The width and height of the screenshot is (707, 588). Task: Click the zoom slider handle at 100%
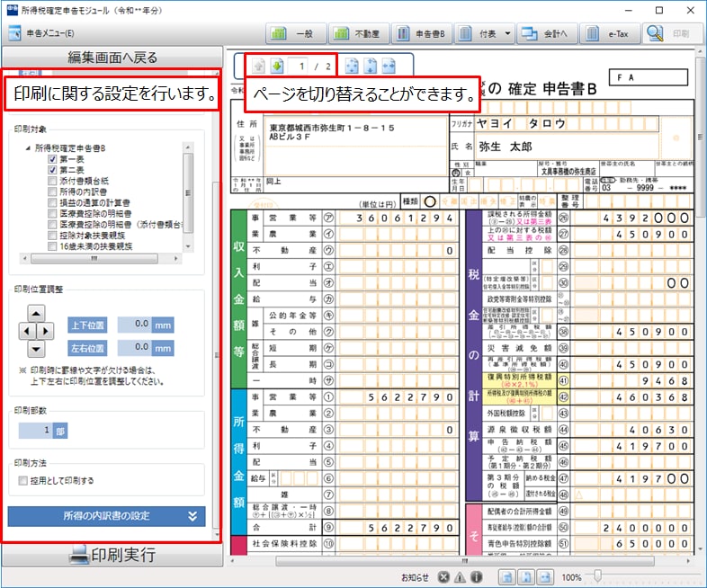pyautogui.click(x=595, y=577)
